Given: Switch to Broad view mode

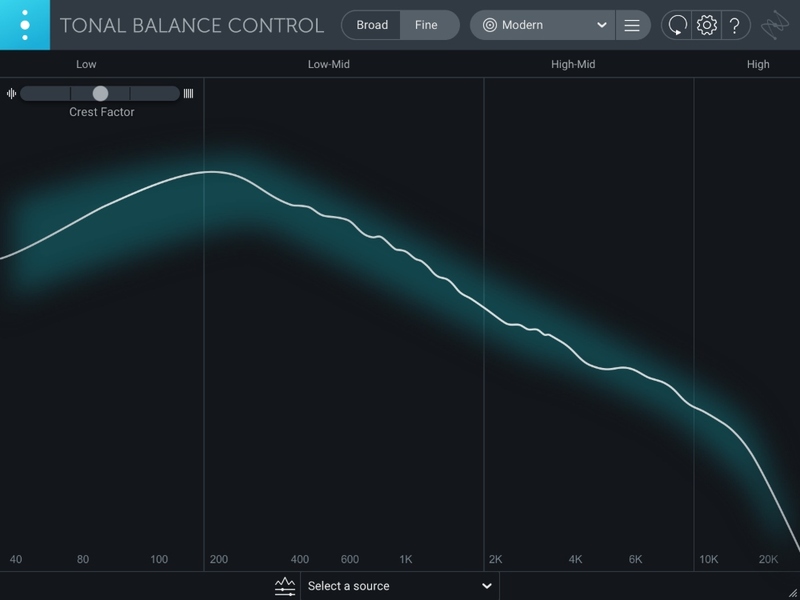Looking at the screenshot, I should (372, 25).
